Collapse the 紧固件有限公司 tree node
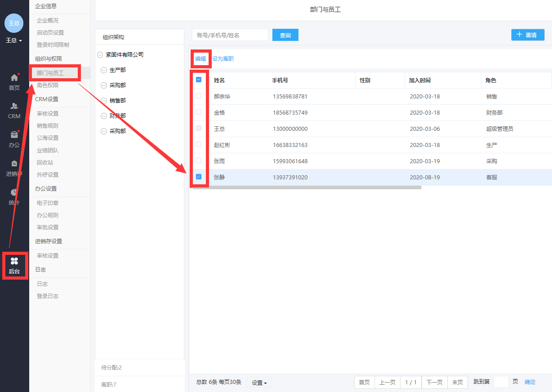The width and height of the screenshot is (552, 392). click(100, 55)
